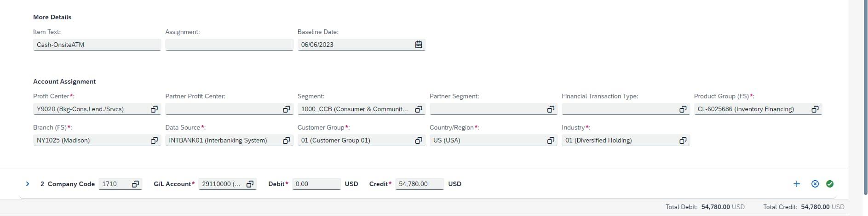This screenshot has width=868, height=216.
Task: Delete line item 2 with the X icon
Action: click(815, 184)
